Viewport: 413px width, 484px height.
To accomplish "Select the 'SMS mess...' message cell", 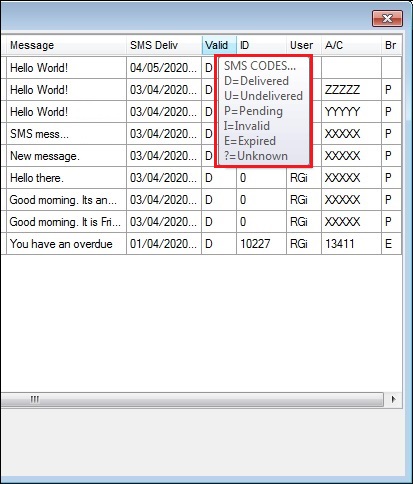I will [x=66, y=134].
